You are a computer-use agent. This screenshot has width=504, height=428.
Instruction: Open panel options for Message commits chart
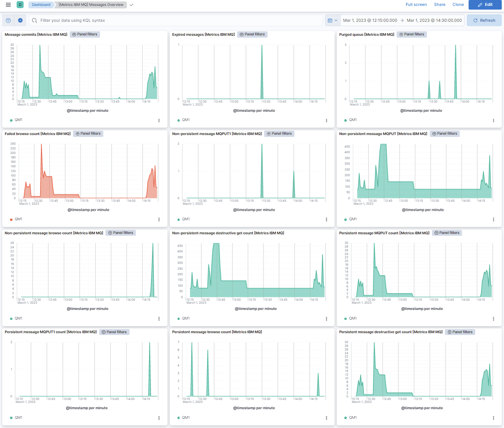coord(159,120)
